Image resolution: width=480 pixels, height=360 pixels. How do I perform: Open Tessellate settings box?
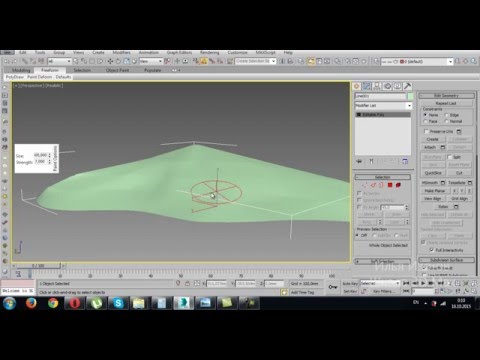click(470, 183)
